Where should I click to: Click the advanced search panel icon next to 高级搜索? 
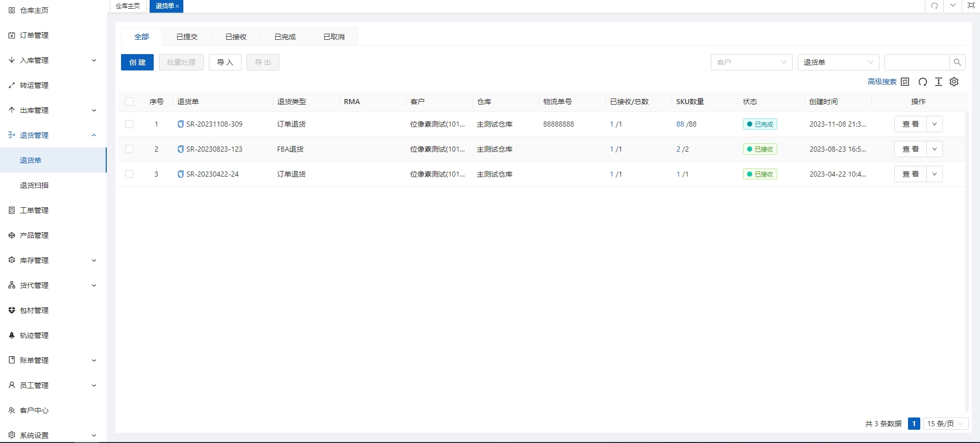pos(905,82)
